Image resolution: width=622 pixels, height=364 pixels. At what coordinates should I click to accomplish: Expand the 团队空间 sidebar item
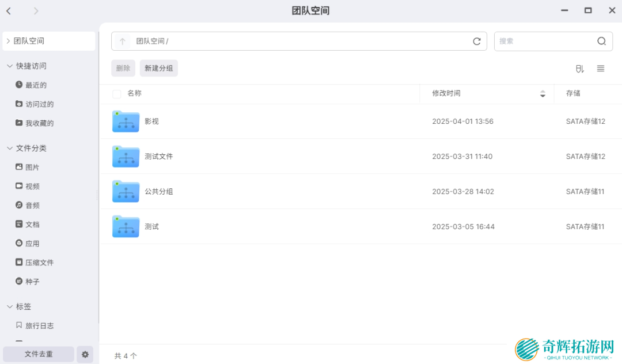tap(8, 41)
